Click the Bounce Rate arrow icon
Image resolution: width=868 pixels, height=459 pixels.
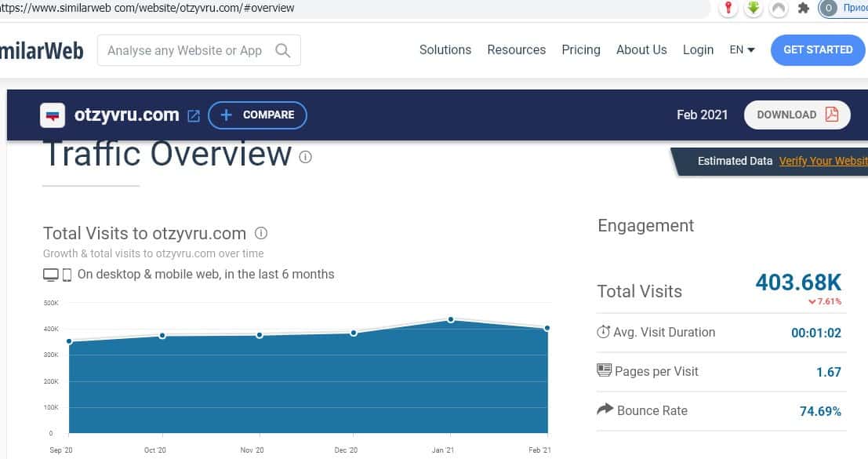tap(605, 409)
